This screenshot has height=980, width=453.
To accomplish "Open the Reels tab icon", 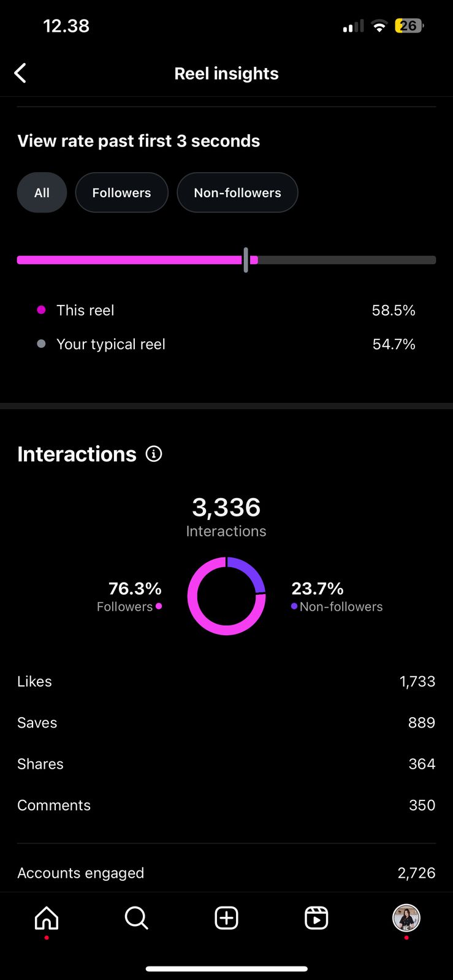I will pyautogui.click(x=316, y=918).
